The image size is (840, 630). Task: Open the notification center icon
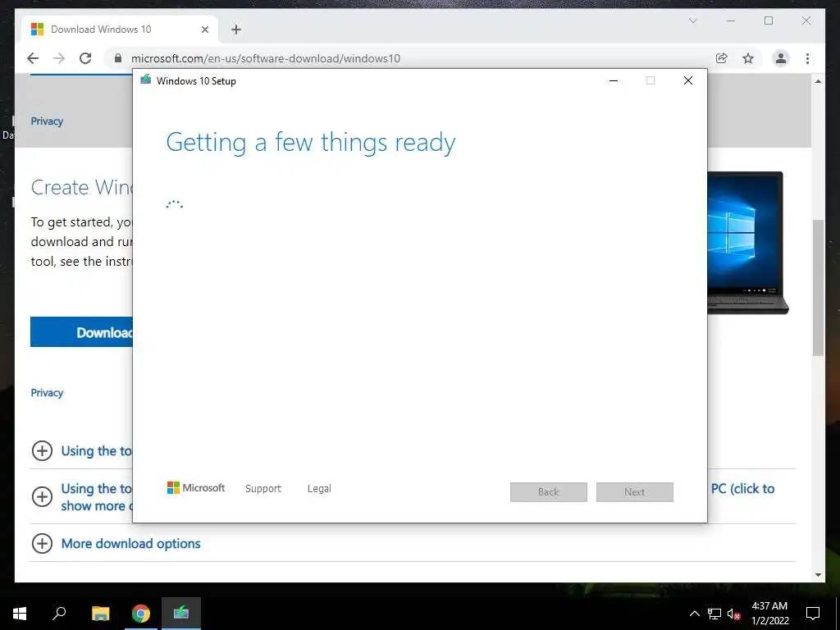[813, 614]
